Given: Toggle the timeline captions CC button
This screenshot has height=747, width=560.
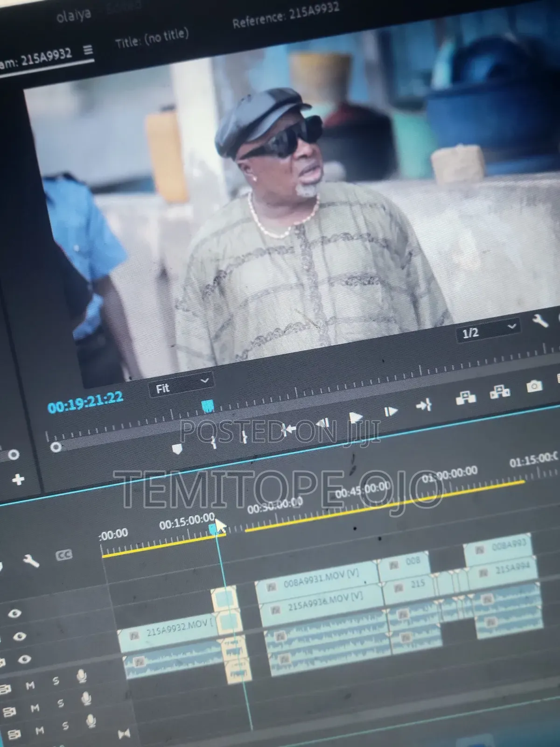Looking at the screenshot, I should coord(63,555).
